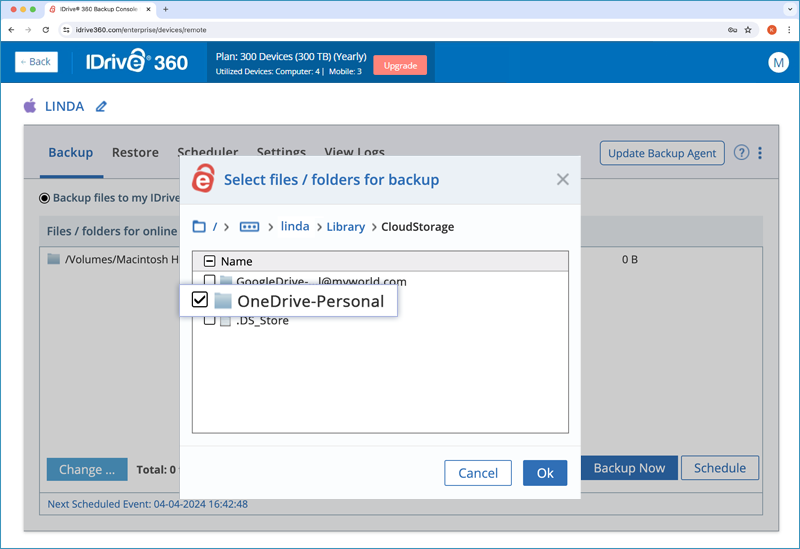The width and height of the screenshot is (800, 549).
Task: Go to Library in breadcrumb
Action: point(346,227)
